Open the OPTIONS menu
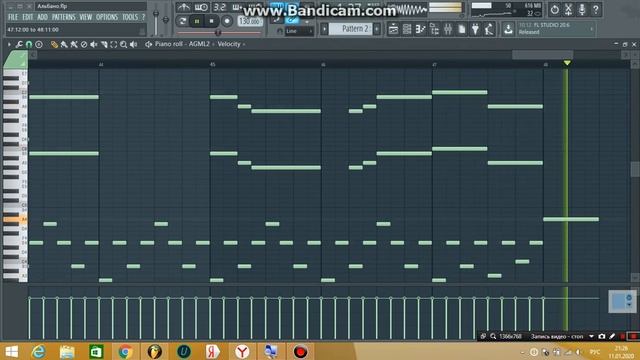 tap(107, 17)
